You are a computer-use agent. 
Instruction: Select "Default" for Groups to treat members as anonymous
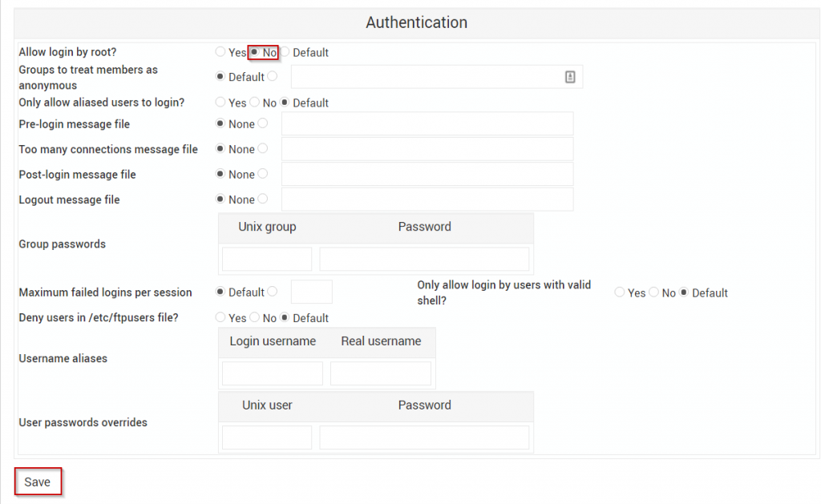(220, 77)
